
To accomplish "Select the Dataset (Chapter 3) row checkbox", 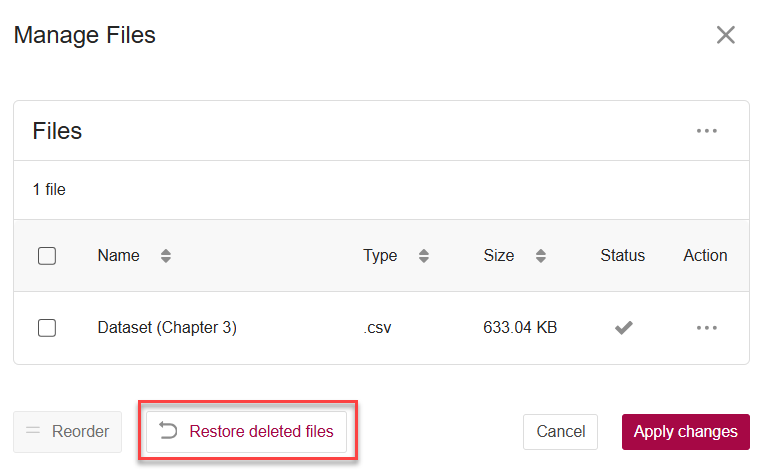I will click(47, 327).
